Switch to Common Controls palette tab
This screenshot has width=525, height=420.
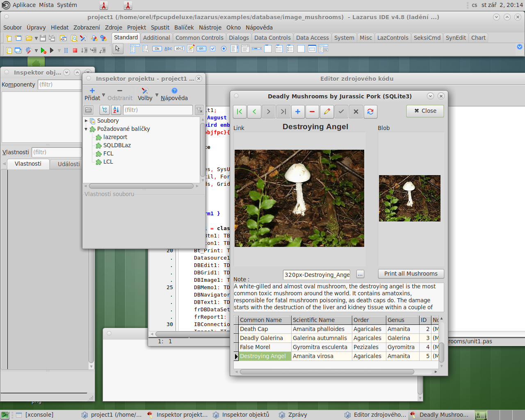point(199,38)
